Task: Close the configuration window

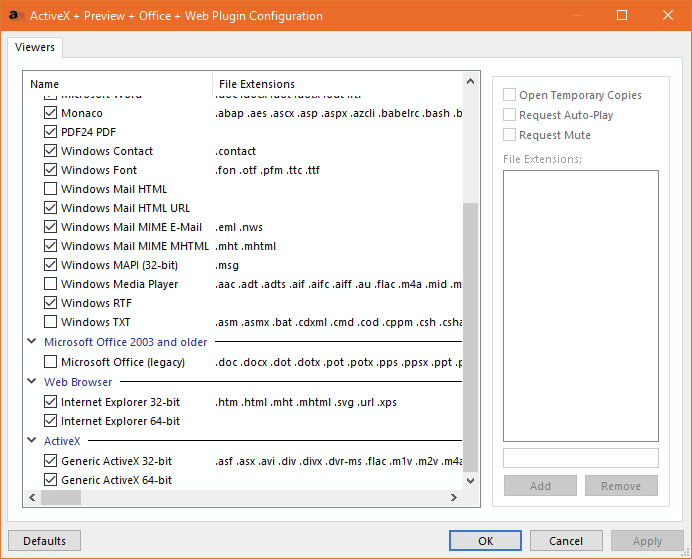Action: point(668,15)
